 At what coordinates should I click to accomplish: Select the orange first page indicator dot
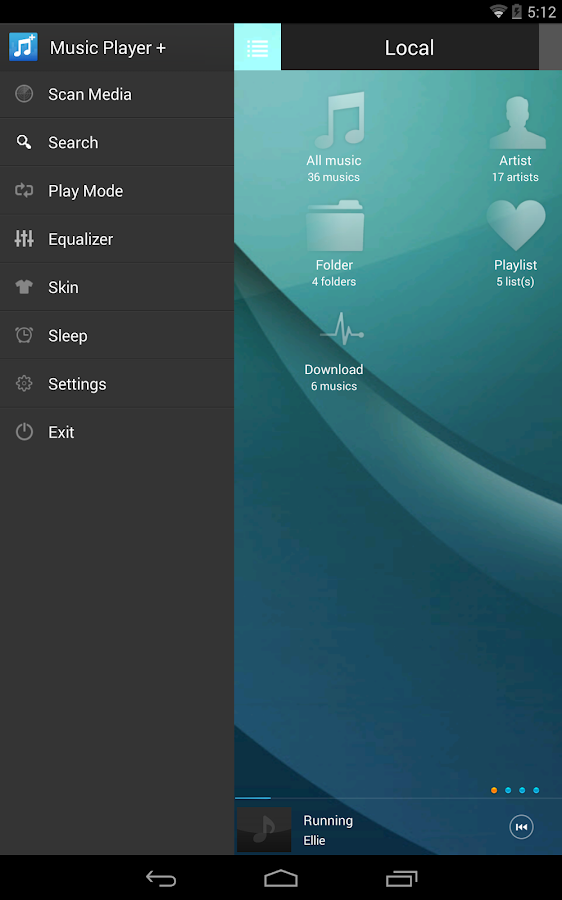[494, 790]
